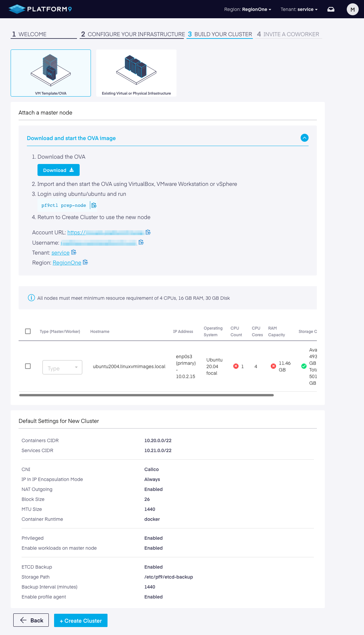Copy the Account URL to clipboard
Image resolution: width=364 pixels, height=635 pixels.
click(x=148, y=232)
